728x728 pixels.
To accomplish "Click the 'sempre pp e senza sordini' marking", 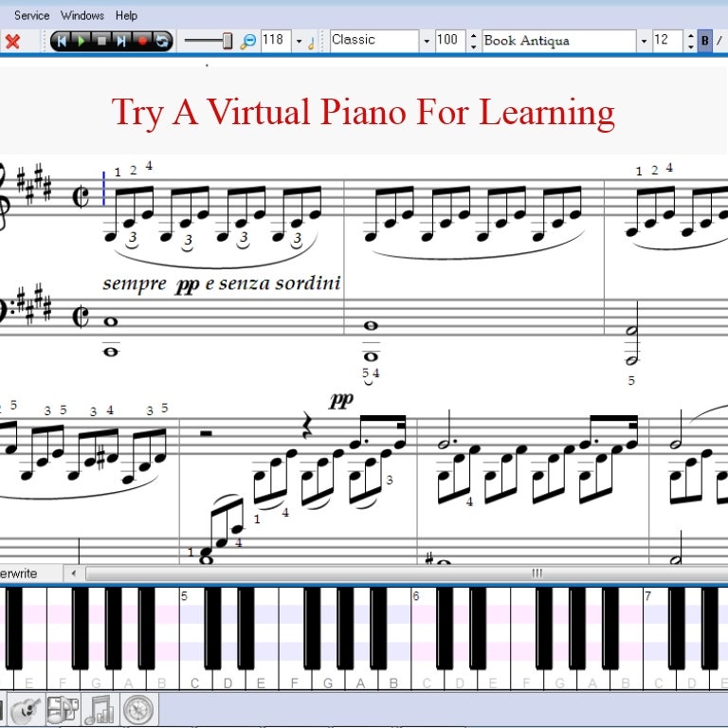I will point(222,283).
